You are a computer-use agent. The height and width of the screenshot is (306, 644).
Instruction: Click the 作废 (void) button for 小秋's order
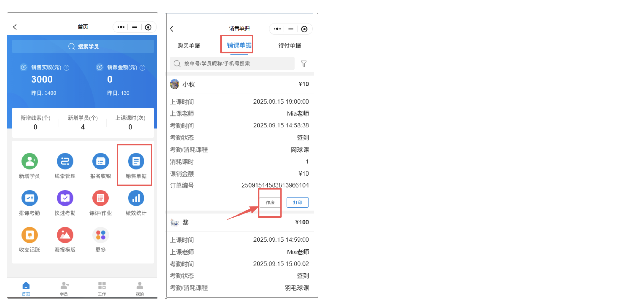270,202
